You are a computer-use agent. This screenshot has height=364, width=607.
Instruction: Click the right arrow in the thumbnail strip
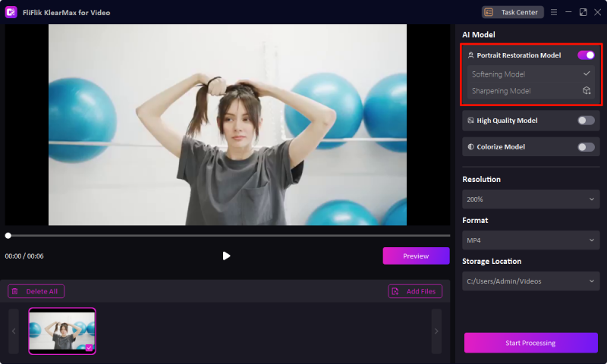pyautogui.click(x=436, y=331)
